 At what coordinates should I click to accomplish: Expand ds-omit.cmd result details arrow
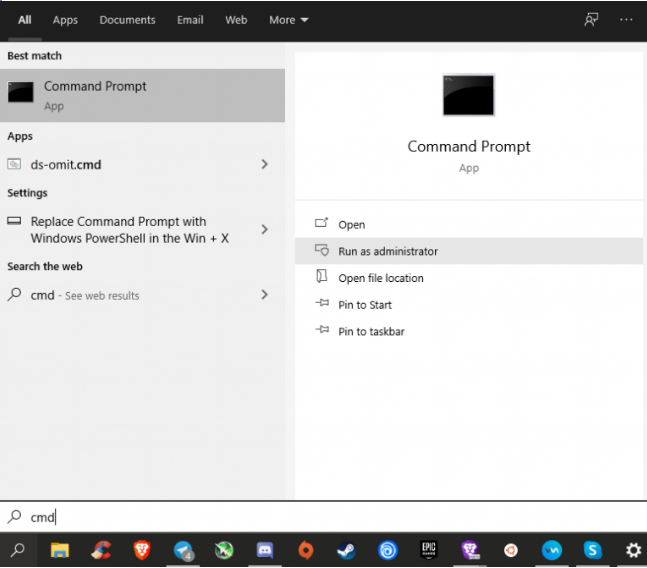tap(264, 164)
